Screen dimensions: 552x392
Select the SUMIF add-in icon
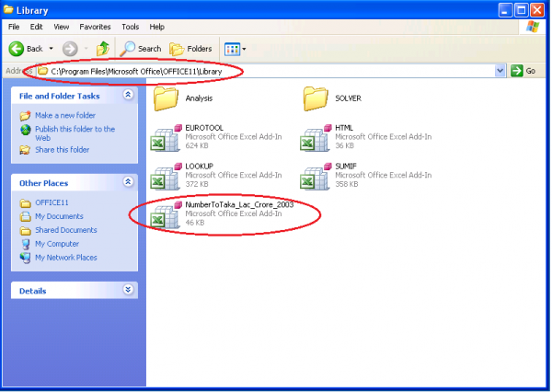pos(316,176)
